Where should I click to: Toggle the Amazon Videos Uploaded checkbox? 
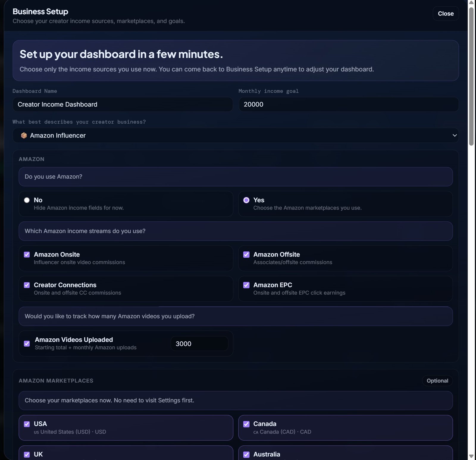tap(27, 344)
